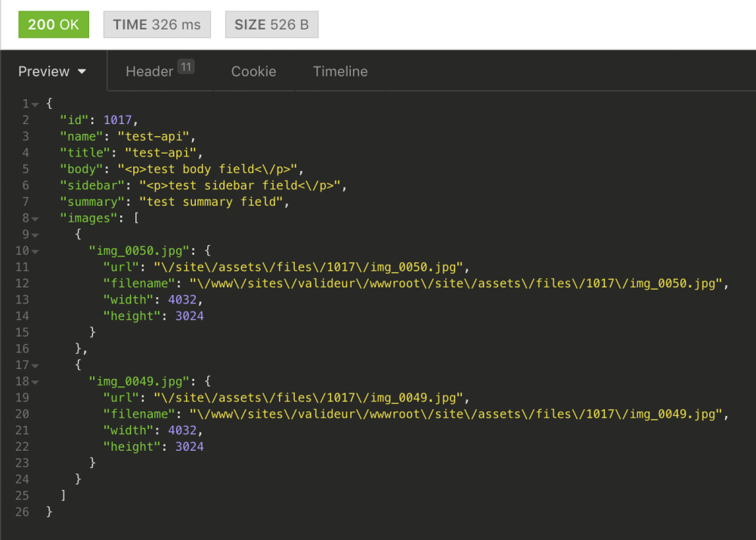This screenshot has height=540, width=756.
Task: Collapse the root object at line 1
Action: click(x=35, y=104)
